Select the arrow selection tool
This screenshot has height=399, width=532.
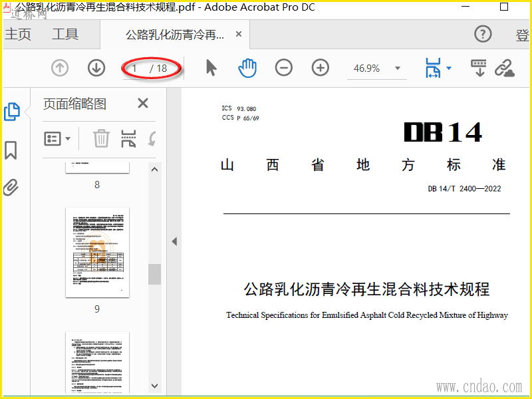tap(211, 68)
